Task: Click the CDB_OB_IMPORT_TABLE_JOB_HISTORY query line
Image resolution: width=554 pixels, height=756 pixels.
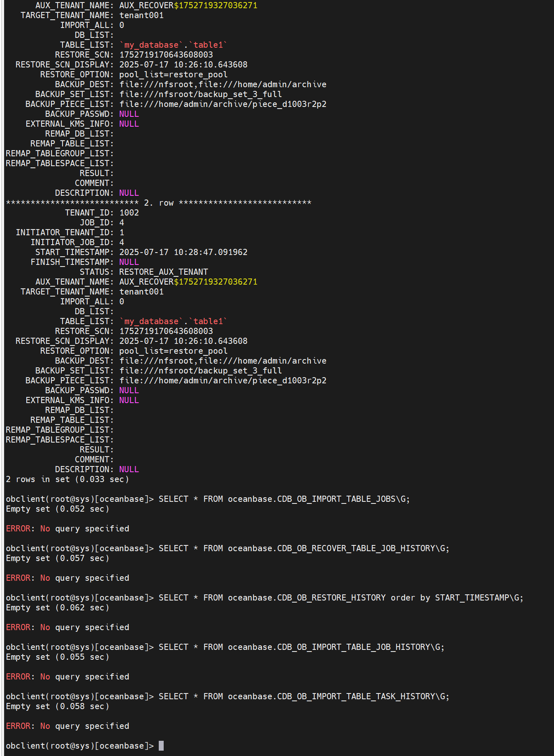Action: [x=225, y=647]
